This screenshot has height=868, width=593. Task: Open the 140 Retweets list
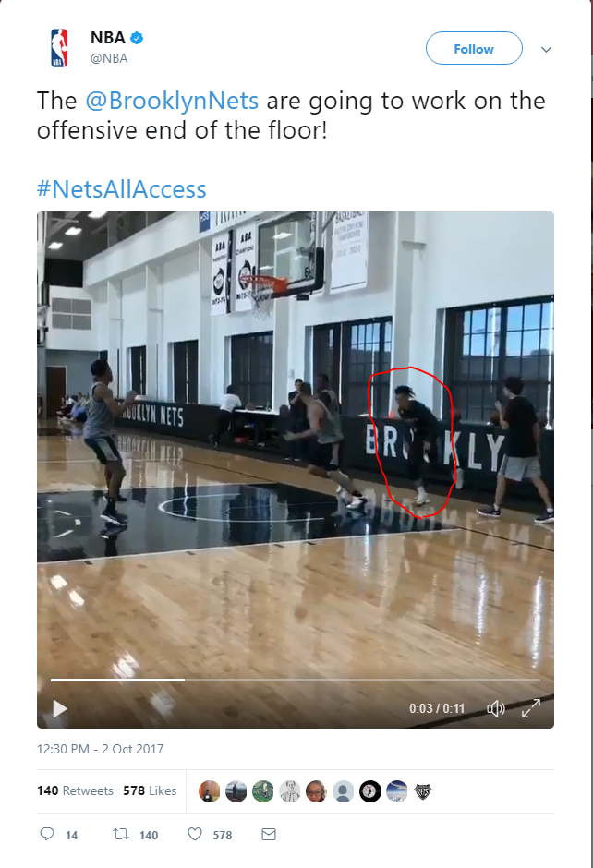[x=76, y=790]
